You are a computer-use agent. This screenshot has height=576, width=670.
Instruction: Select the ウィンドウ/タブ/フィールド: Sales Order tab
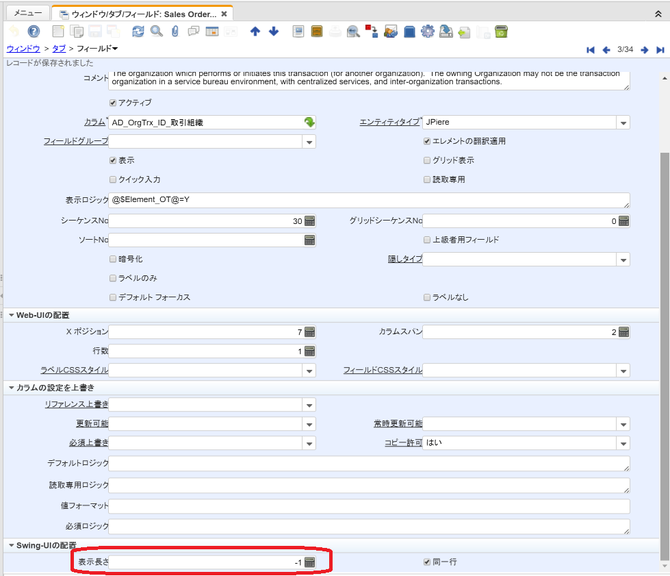pos(143,14)
